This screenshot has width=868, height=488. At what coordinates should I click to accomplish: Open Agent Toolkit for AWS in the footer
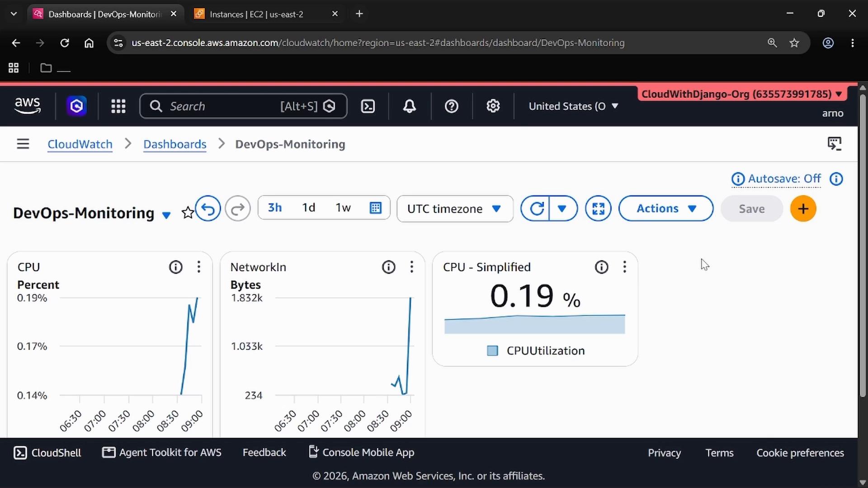[x=162, y=452]
